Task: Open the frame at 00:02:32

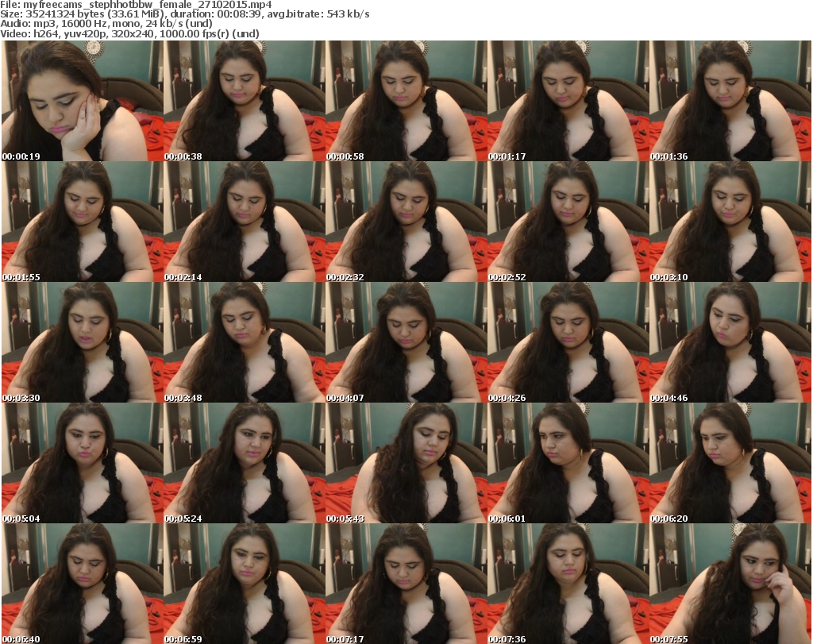Action: pyautogui.click(x=406, y=222)
